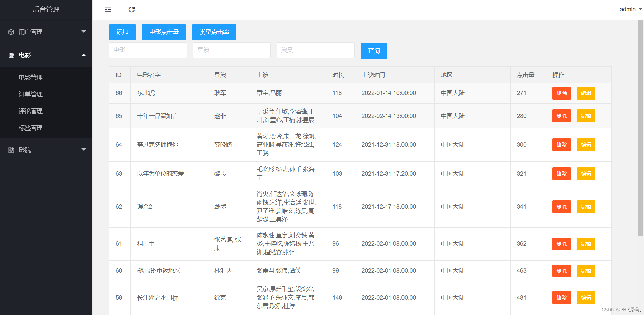644x315 pixels.
Task: Select the director cell 张艺谋, 张末
Action: coord(228,244)
